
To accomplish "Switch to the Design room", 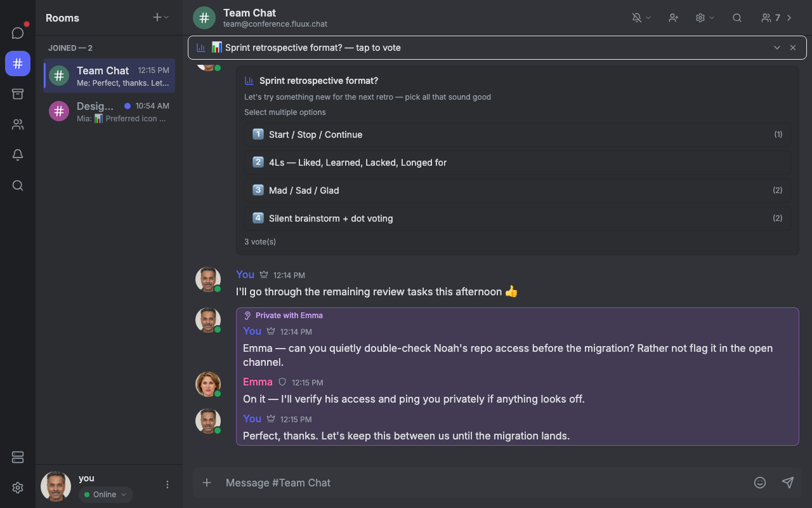I will pos(109,112).
